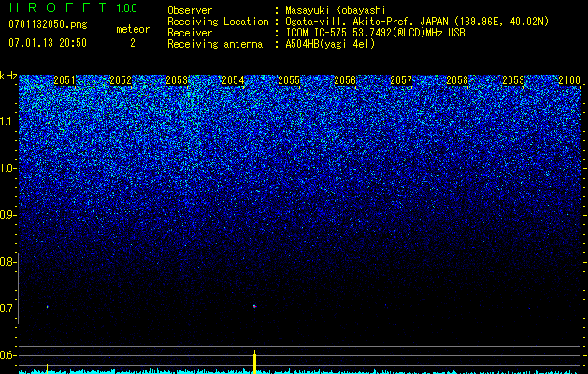The width and height of the screenshot is (588, 374).
Task: Click the timestamp 07.01.13 20:50
Action: [x=48, y=43]
